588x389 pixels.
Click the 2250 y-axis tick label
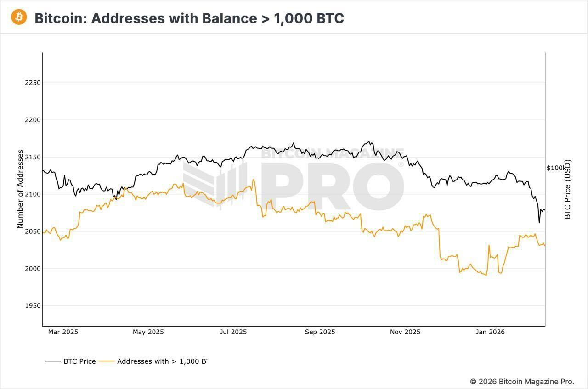click(33, 83)
